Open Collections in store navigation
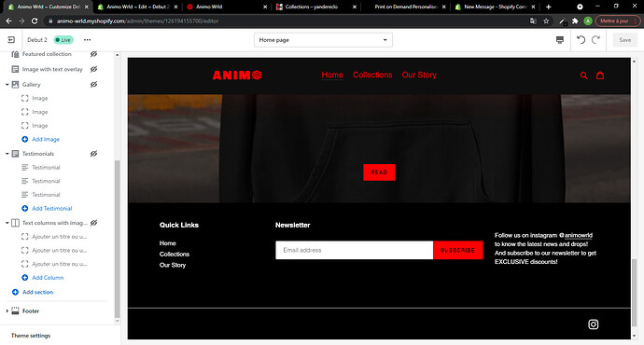This screenshot has width=644, height=345. (x=372, y=76)
